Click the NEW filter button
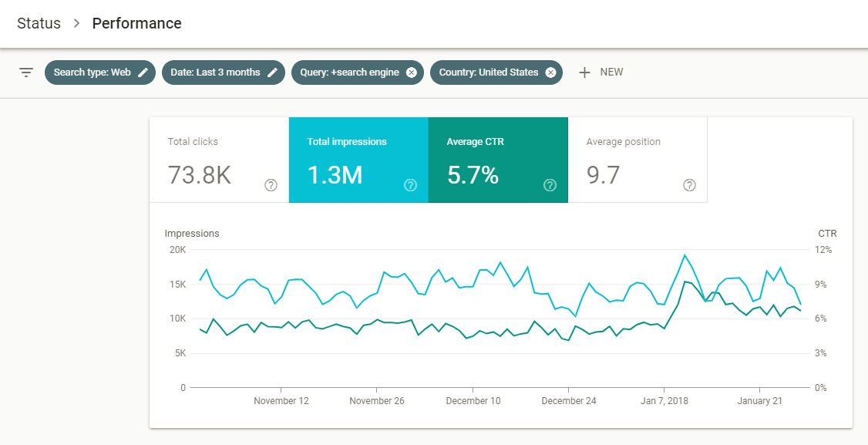This screenshot has width=868, height=445. pyautogui.click(x=611, y=72)
